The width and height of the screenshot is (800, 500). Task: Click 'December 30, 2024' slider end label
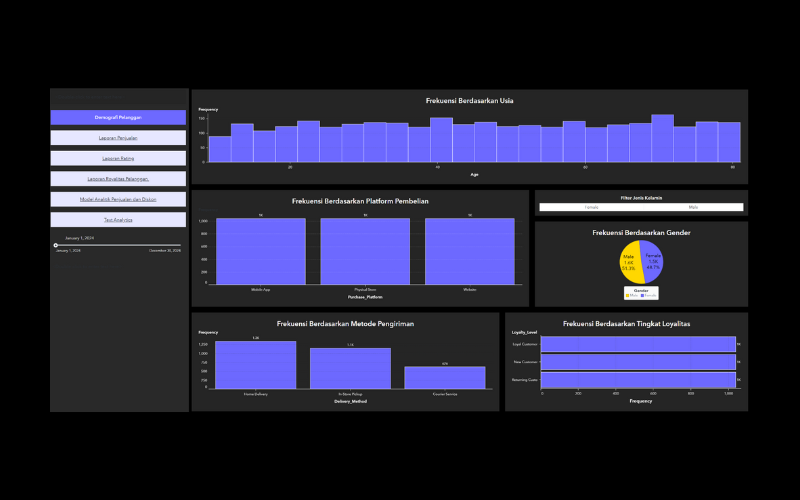coord(165,251)
